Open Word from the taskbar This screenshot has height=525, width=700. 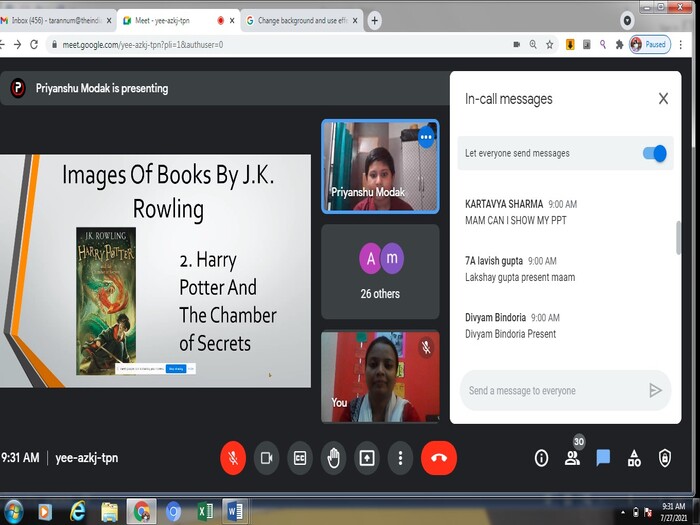coord(235,512)
